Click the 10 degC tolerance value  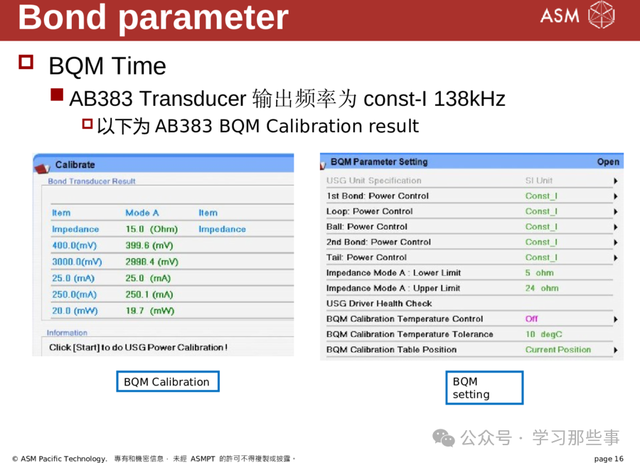click(544, 335)
